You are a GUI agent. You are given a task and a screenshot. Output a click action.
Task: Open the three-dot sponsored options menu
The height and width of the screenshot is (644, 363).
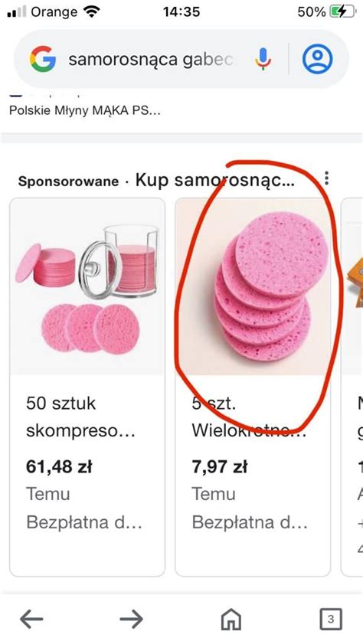(326, 178)
